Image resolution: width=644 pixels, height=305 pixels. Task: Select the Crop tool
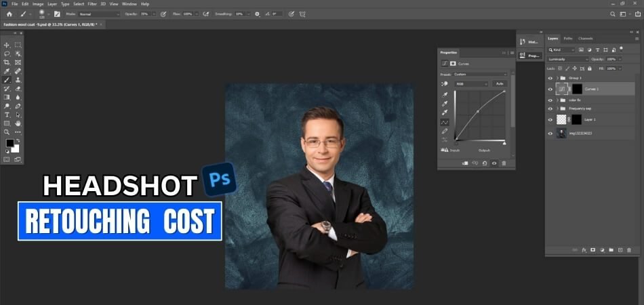tap(7, 62)
